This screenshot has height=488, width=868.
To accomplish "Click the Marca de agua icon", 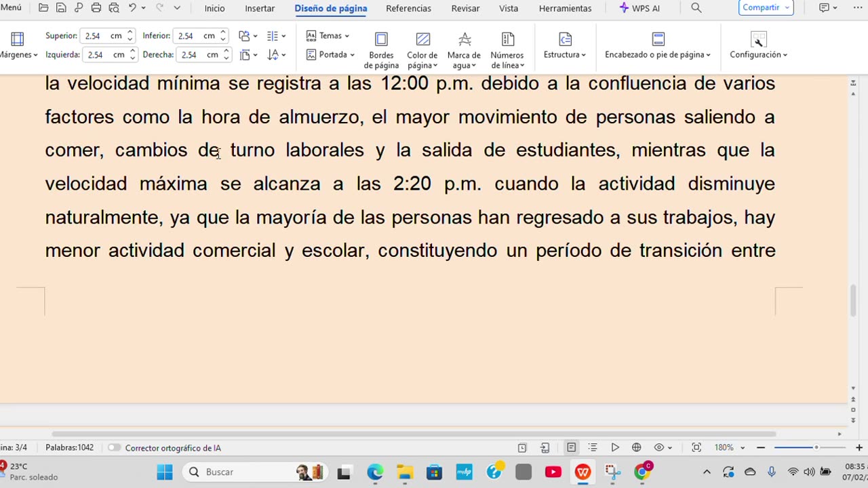I will tap(465, 39).
